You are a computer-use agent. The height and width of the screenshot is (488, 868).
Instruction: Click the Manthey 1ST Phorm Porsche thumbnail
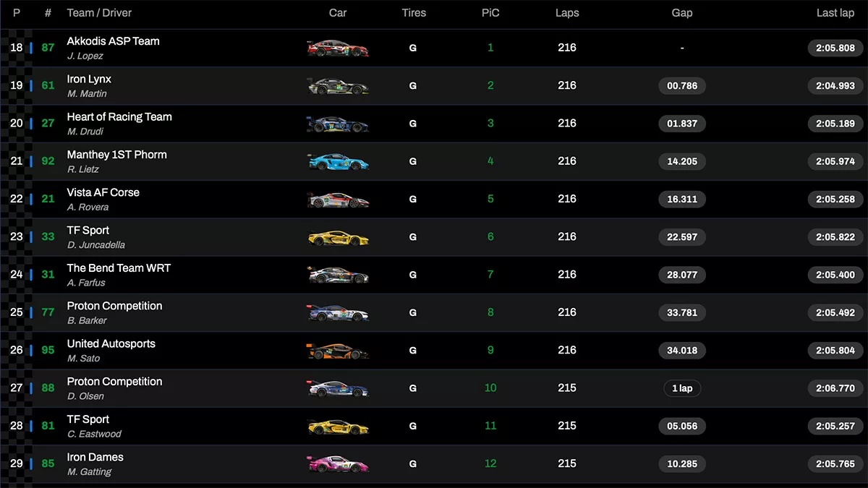(338, 161)
